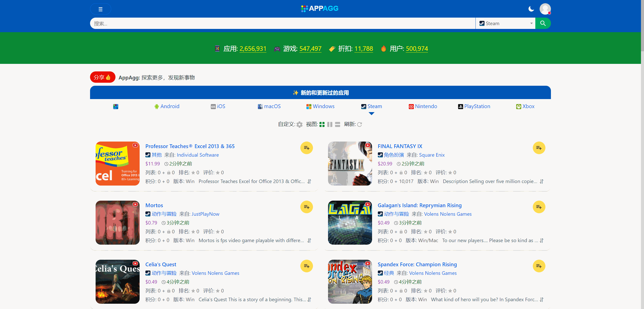This screenshot has width=644, height=309.
Task: Switch to the Nintendo tab
Action: [x=423, y=106]
